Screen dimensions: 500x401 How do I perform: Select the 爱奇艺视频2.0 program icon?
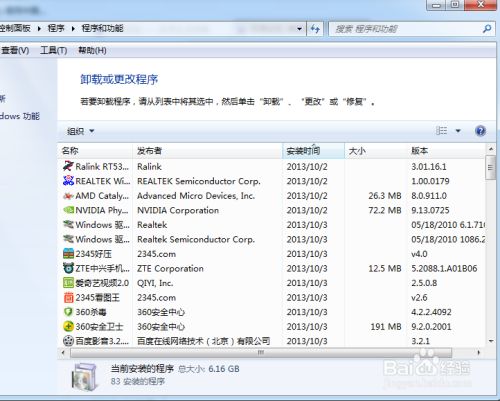[x=68, y=283]
